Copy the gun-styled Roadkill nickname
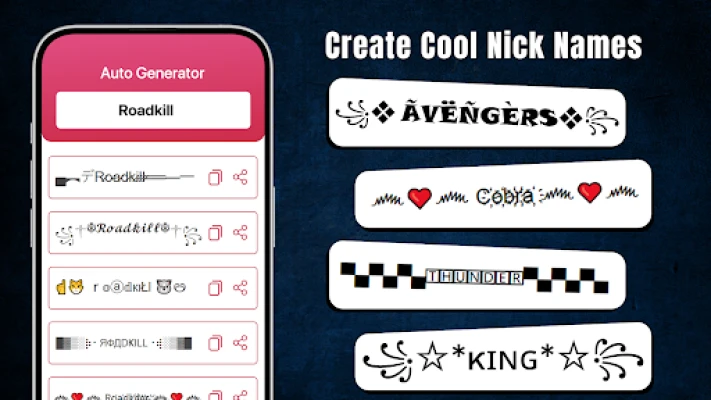 tap(215, 177)
